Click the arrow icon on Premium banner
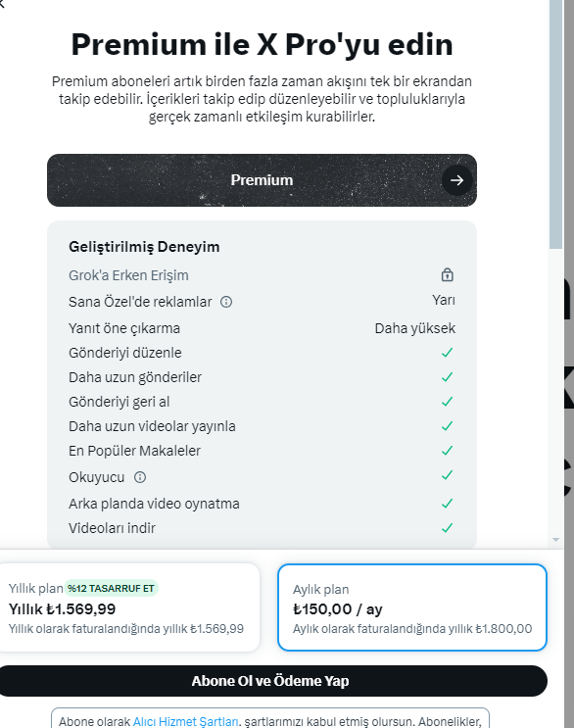 tap(456, 180)
